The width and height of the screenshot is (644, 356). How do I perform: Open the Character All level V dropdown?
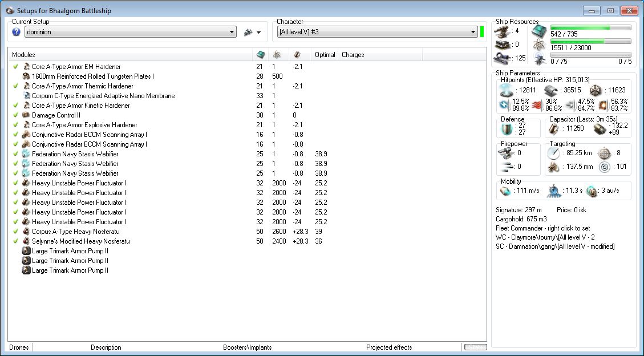tap(376, 32)
